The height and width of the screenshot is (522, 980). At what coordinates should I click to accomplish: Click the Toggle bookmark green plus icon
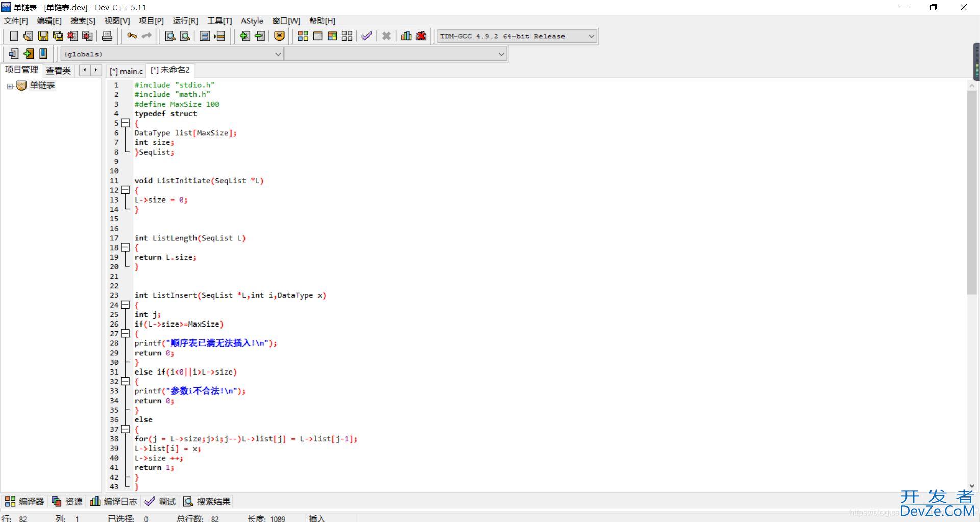[x=29, y=54]
